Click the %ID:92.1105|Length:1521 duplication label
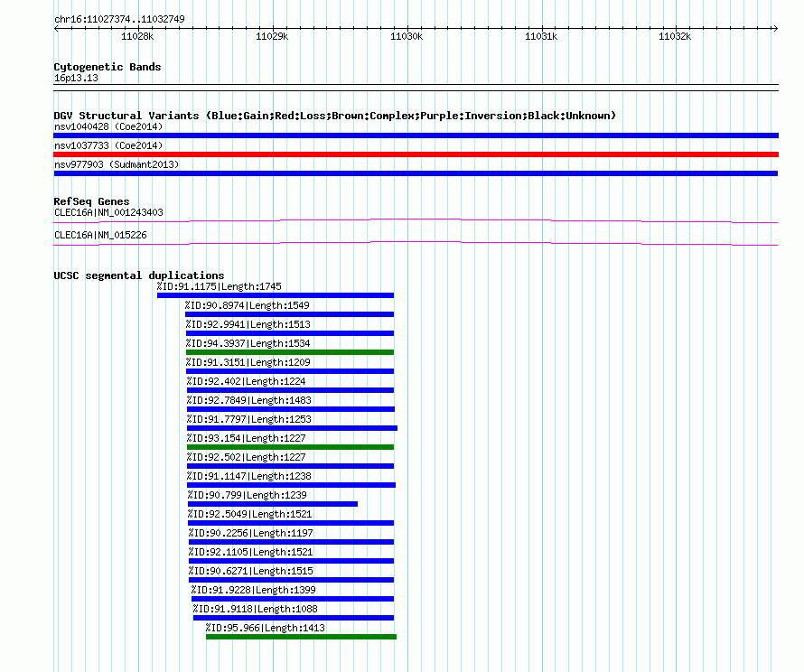Viewport: 804px width, 672px height. click(251, 552)
